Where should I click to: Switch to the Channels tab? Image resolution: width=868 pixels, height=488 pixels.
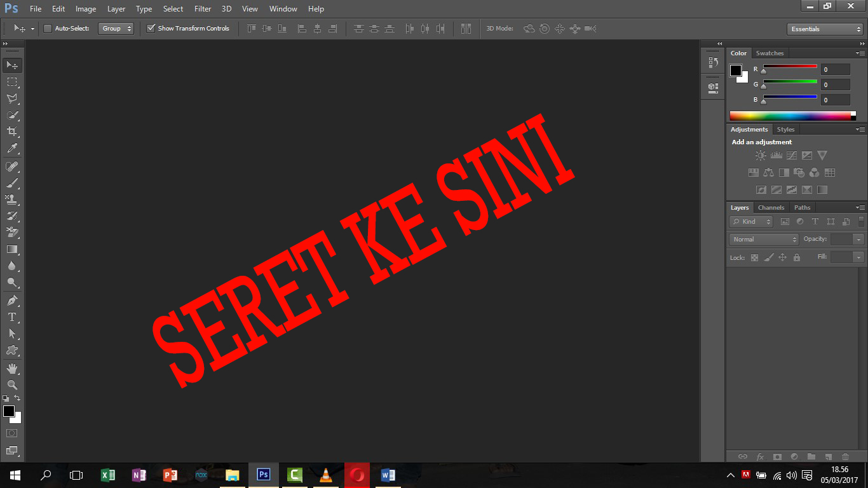(771, 208)
